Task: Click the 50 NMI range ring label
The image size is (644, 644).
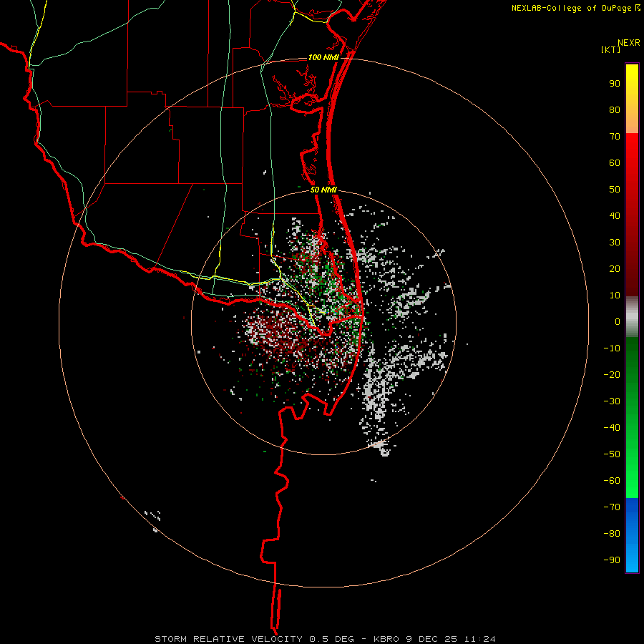Action: point(323,190)
